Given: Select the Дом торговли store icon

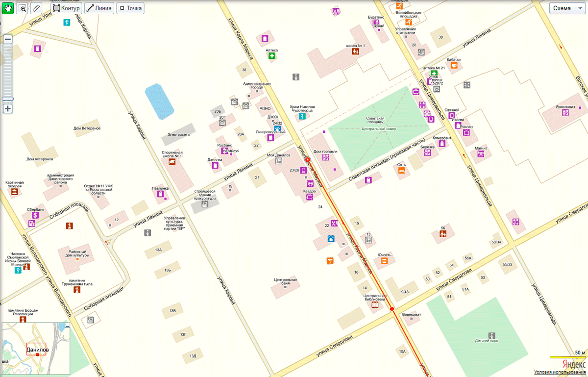Looking at the screenshot, I should tap(325, 157).
